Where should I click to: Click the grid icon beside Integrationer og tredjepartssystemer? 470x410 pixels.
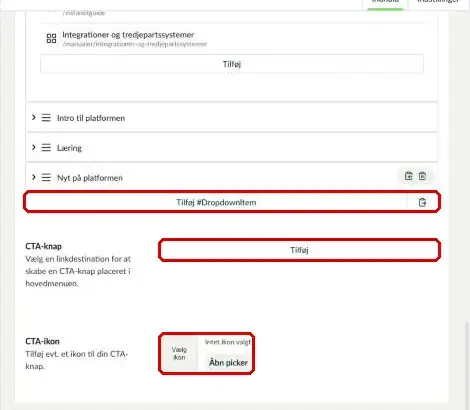coord(51,38)
